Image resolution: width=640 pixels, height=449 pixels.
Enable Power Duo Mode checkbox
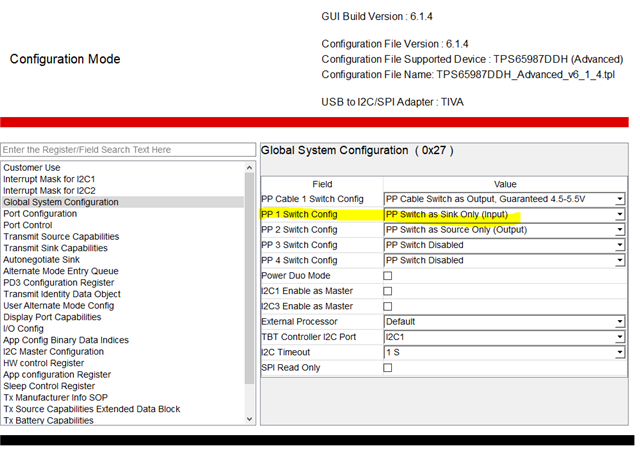click(388, 276)
